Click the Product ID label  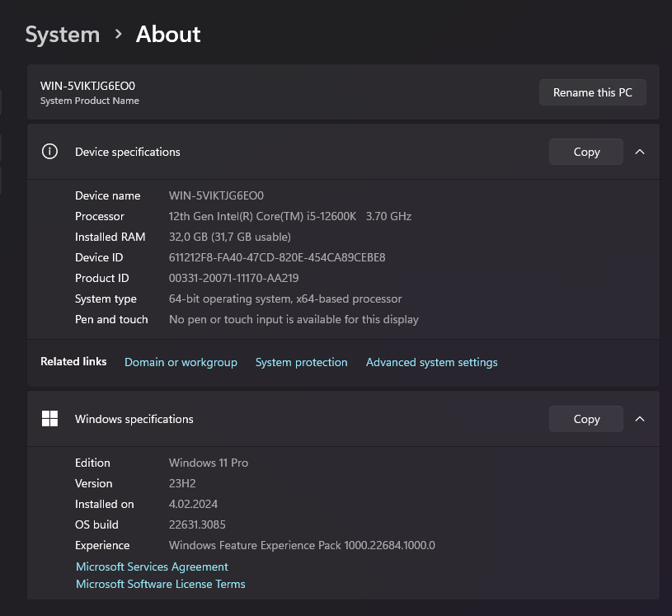[102, 278]
